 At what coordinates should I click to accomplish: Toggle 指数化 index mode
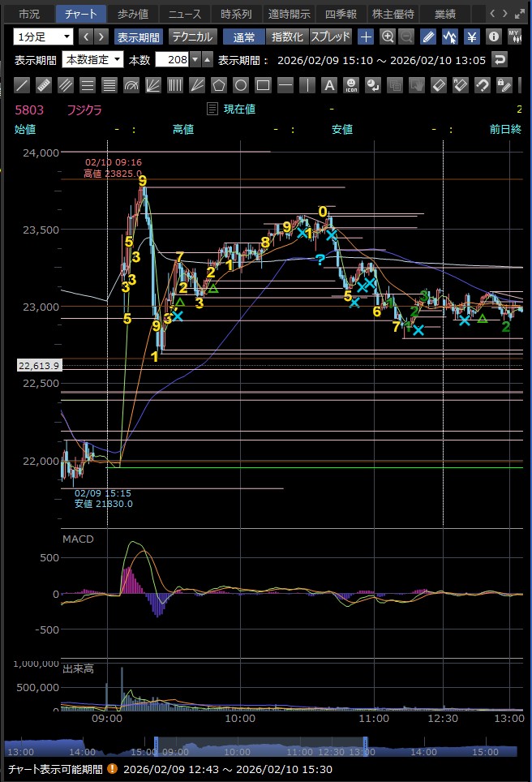point(287,37)
